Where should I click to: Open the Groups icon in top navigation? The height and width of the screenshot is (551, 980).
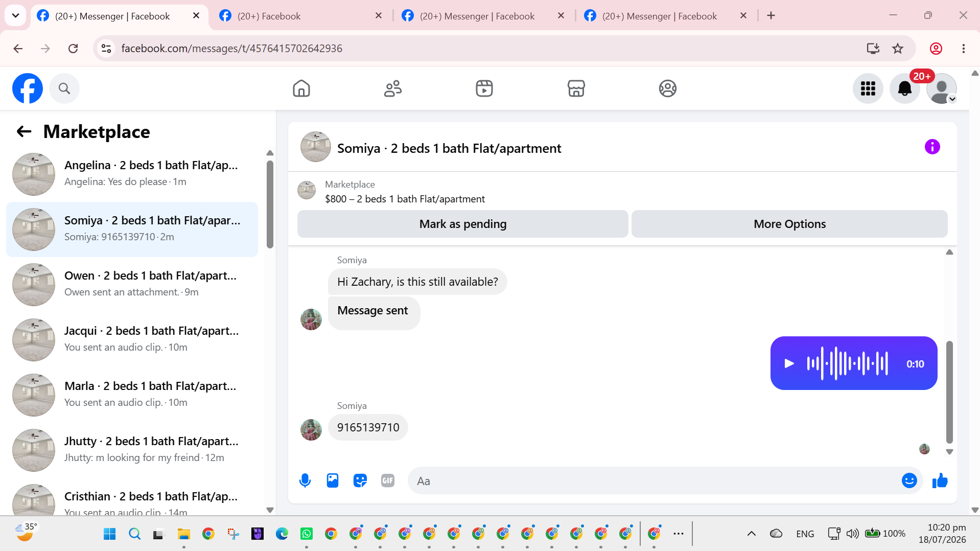tap(667, 88)
